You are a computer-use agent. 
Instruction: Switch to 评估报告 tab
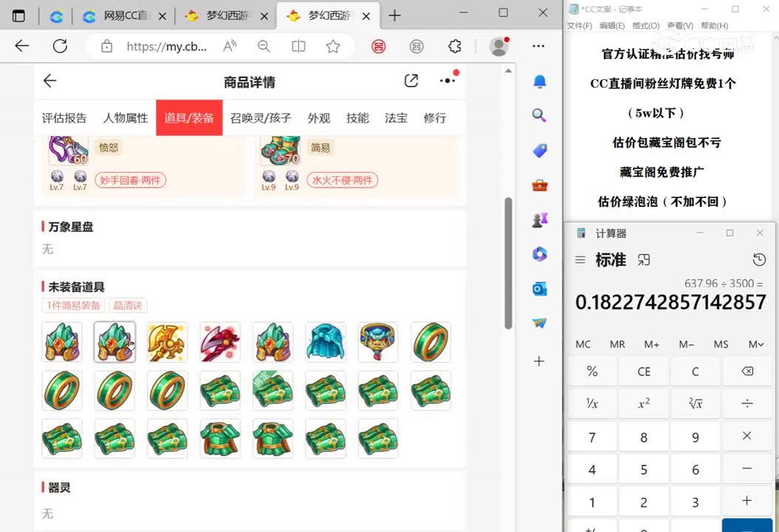pyautogui.click(x=64, y=118)
